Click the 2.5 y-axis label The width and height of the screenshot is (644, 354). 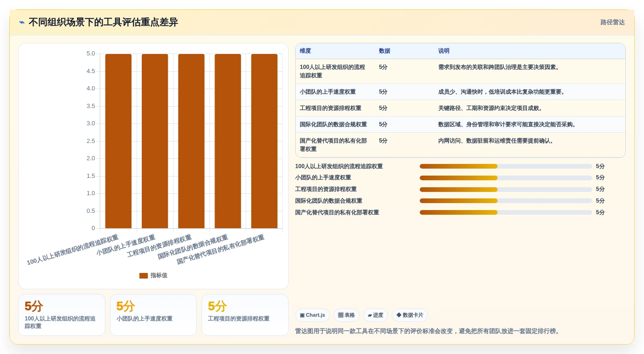point(90,141)
